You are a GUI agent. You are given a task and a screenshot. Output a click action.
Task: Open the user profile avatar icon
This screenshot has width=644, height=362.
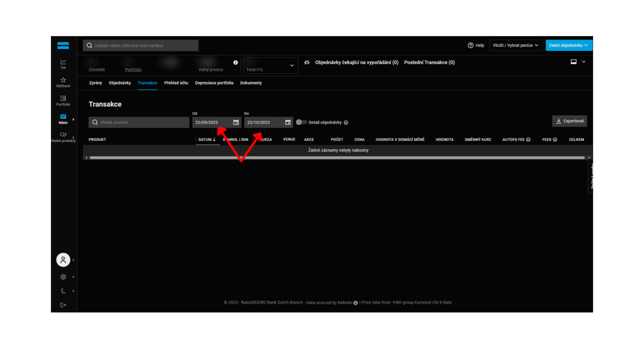pyautogui.click(x=63, y=260)
